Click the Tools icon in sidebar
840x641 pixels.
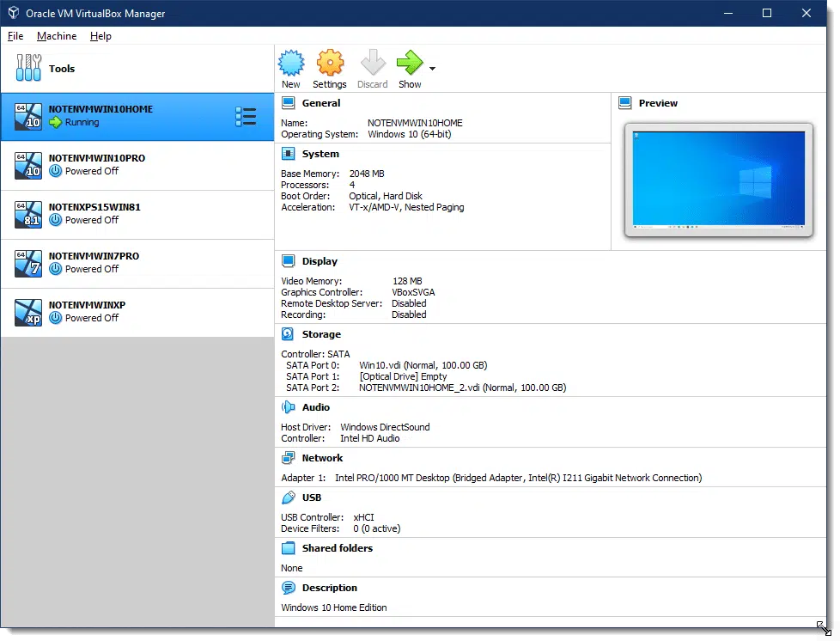28,68
